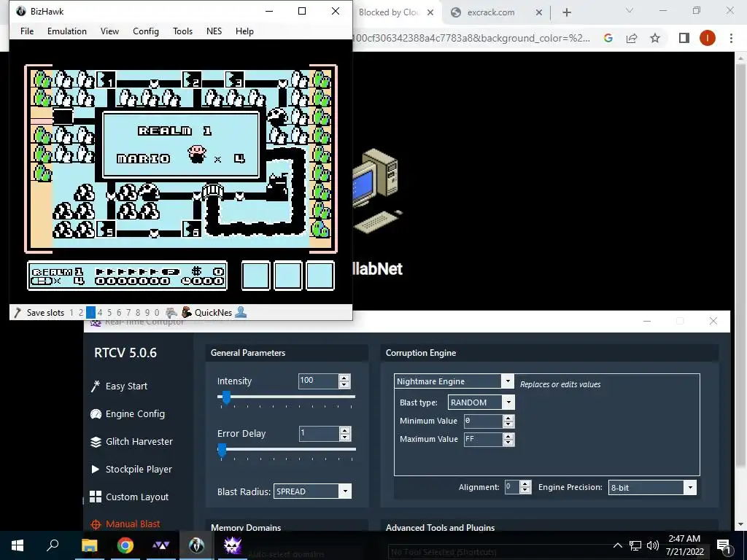Select BizHawk save slot 2
This screenshot has width=747, height=560.
(x=81, y=313)
